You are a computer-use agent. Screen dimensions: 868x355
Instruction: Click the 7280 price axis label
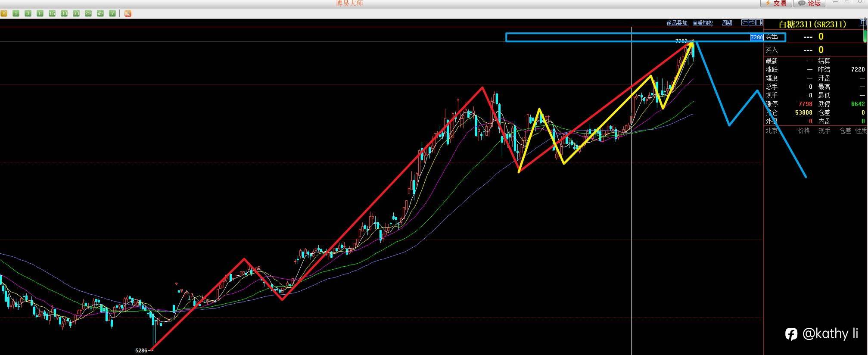coord(757,37)
